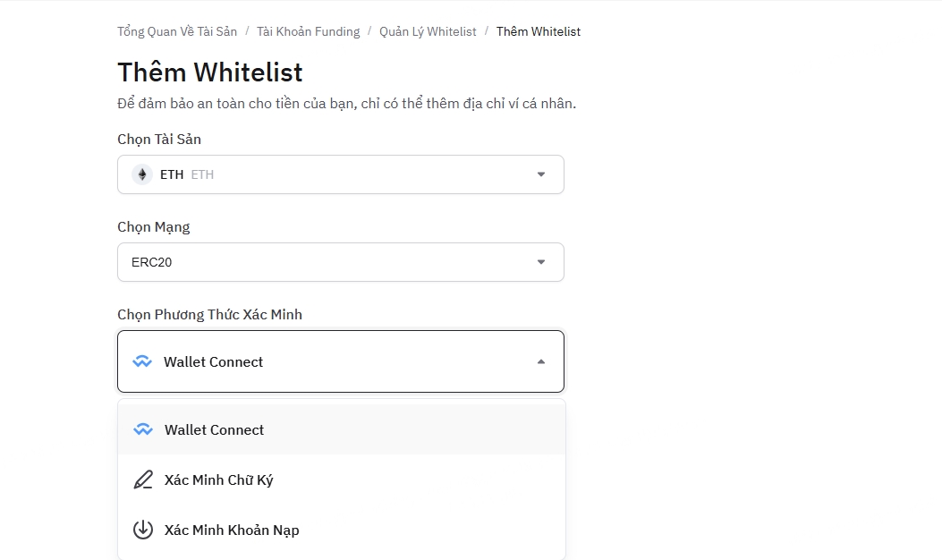Screen dimensions: 942x560
Task: Click the ERC20 network selection field
Action: pos(341,262)
